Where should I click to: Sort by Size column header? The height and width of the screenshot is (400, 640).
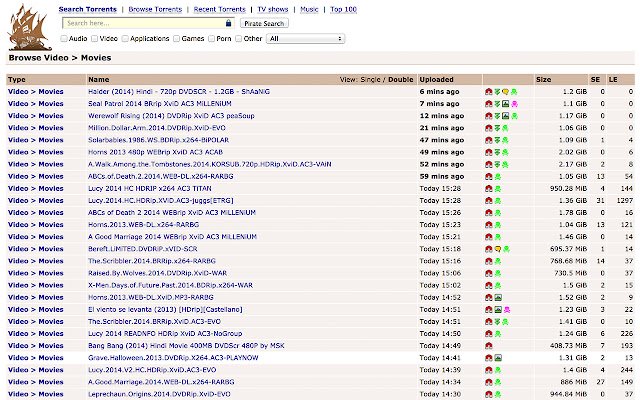[543, 80]
